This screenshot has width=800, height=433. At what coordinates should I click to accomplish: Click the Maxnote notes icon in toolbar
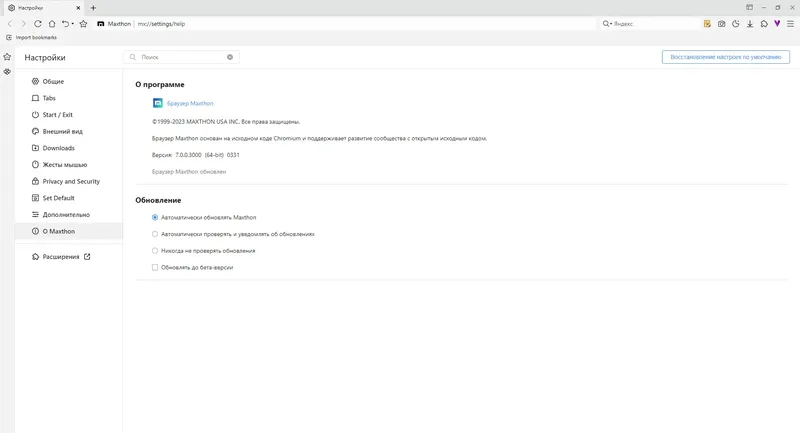[x=707, y=23]
